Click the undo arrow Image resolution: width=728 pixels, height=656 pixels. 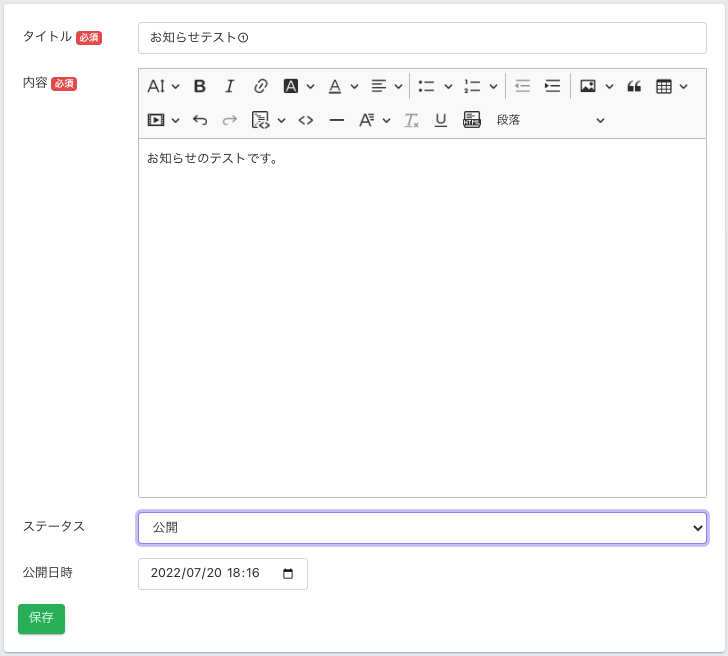coord(200,120)
